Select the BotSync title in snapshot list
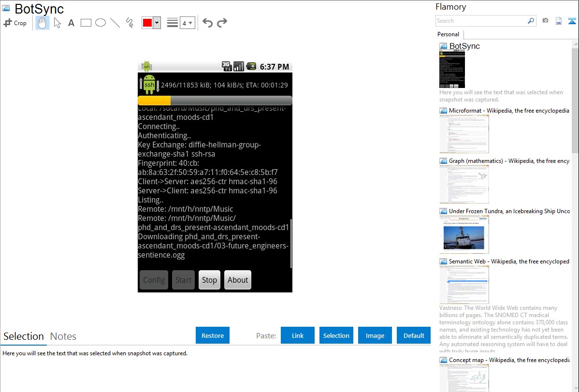 tap(464, 46)
